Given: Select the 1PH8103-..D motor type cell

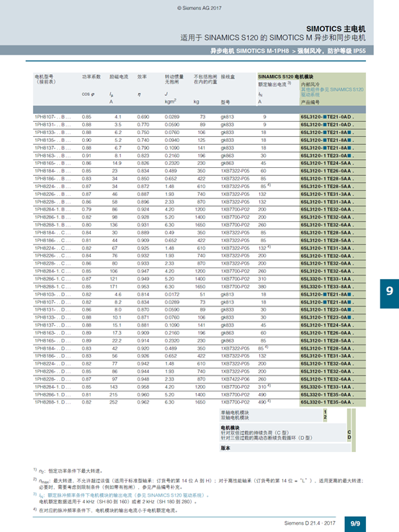Looking at the screenshot, I should tap(53, 295).
